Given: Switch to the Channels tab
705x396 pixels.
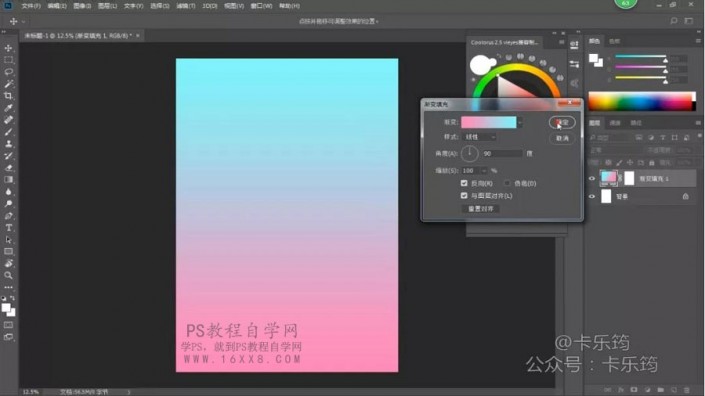Looking at the screenshot, I should click(x=615, y=123).
